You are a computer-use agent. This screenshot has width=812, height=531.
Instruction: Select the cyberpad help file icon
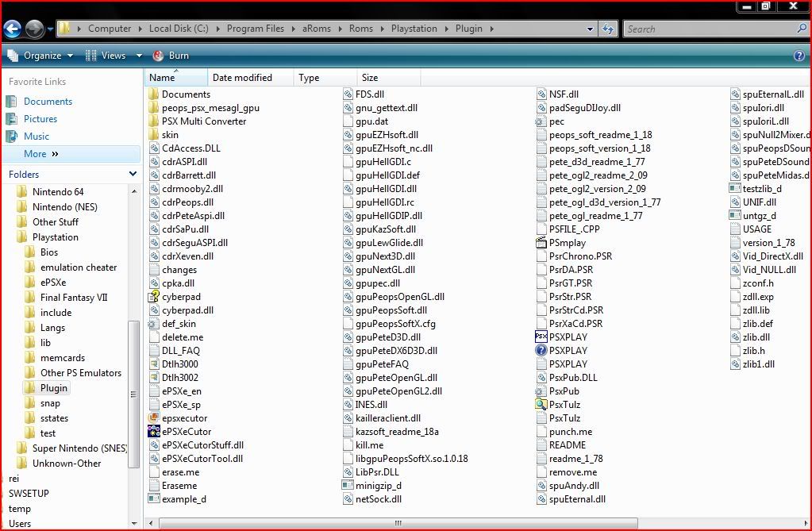154,296
